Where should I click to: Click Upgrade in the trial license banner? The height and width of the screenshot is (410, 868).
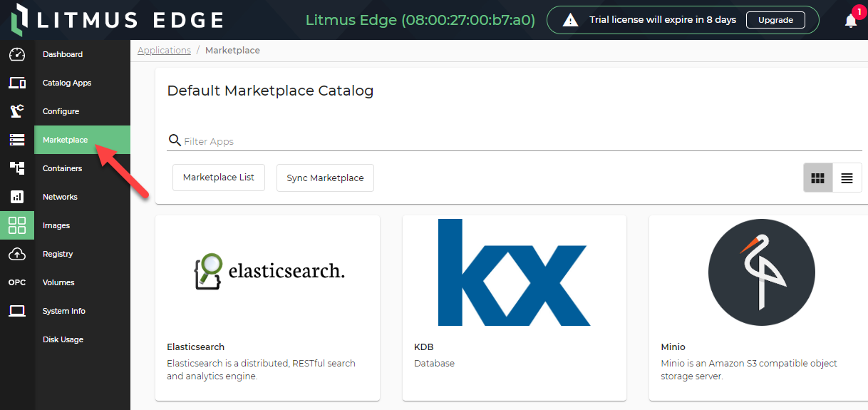[x=775, y=20]
